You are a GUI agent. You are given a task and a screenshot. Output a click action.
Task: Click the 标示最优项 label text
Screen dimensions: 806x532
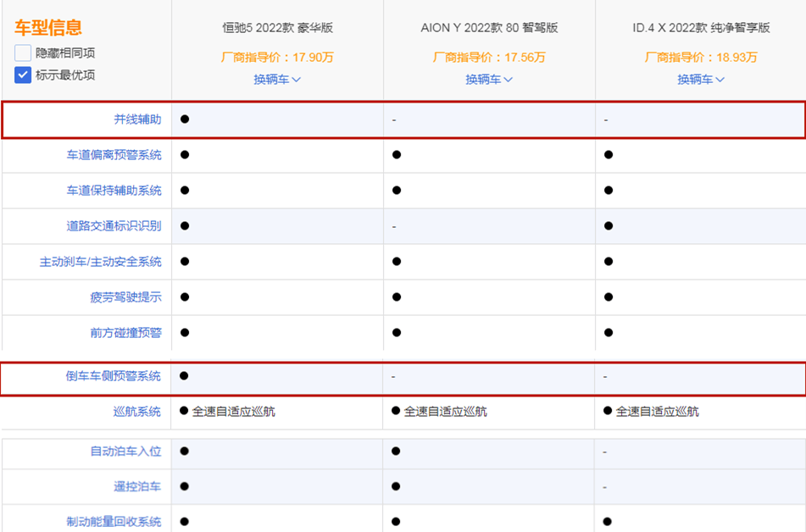tap(65, 75)
